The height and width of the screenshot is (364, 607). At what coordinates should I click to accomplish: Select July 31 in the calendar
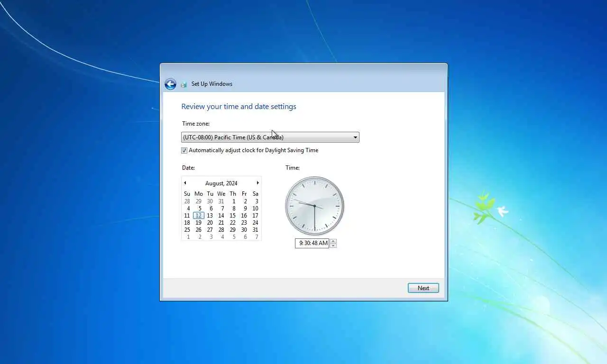pyautogui.click(x=221, y=201)
